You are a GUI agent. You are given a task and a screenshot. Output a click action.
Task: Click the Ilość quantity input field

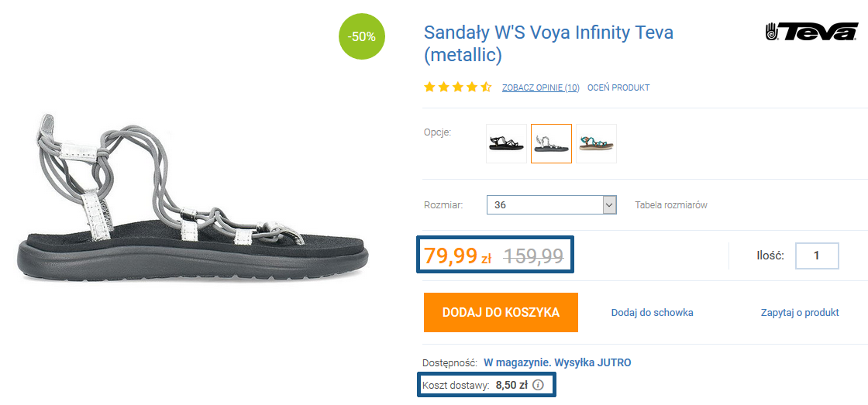click(816, 256)
